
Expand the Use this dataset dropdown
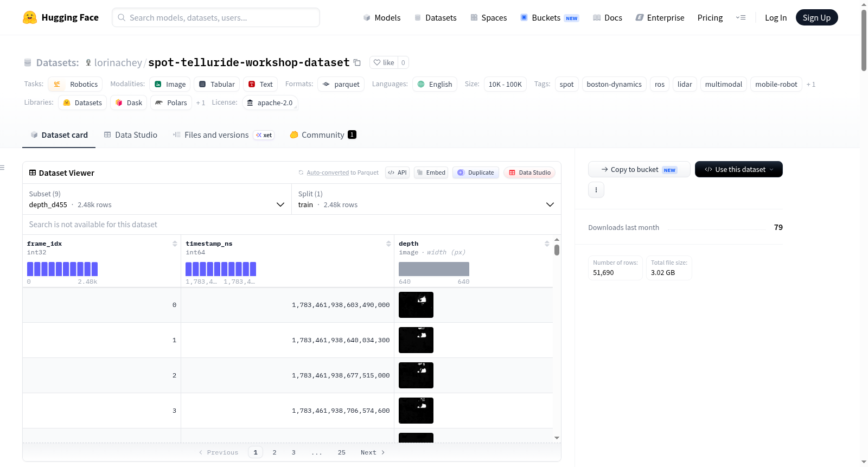click(739, 169)
